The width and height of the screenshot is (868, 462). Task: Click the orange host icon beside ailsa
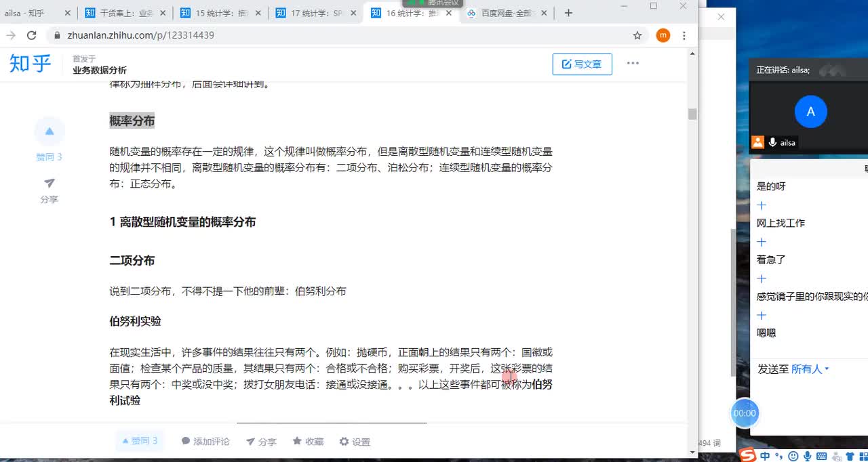(758, 142)
